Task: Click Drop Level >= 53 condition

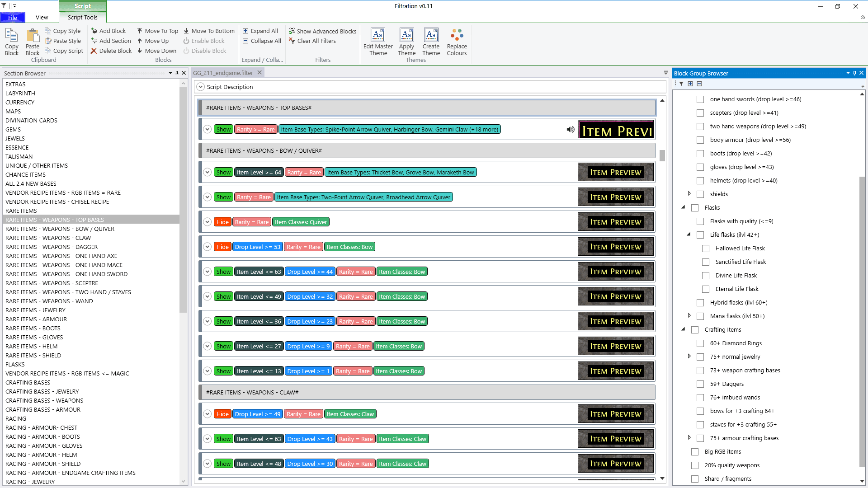Action: [258, 247]
